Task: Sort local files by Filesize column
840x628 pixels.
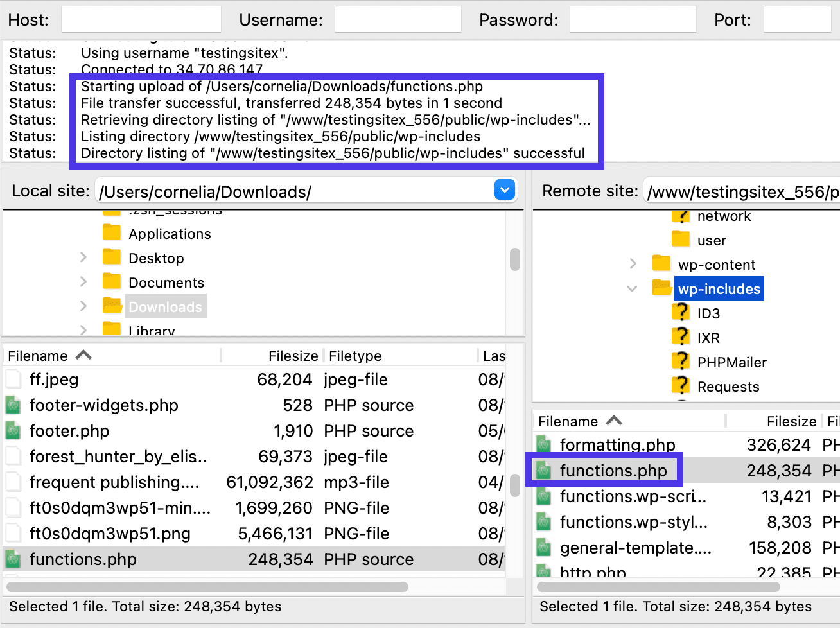Action: click(x=293, y=356)
